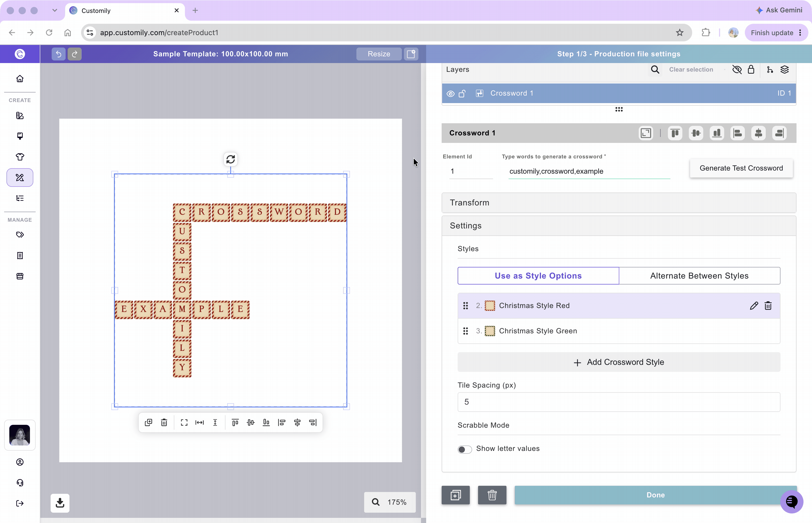Screen dimensions: 812x523
Task: Toggle Show letter values switch
Action: click(x=465, y=449)
